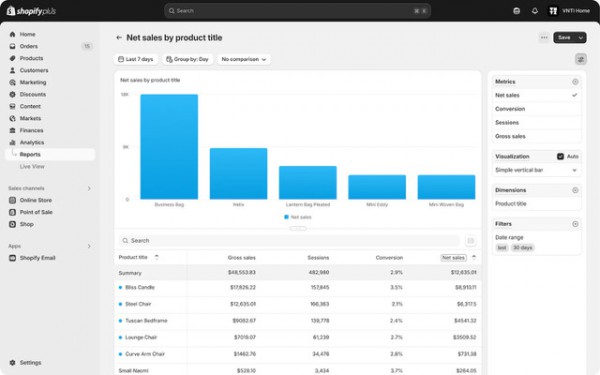Screen dimensions: 600x375
Task: Click the last filter chip
Action: point(502,248)
